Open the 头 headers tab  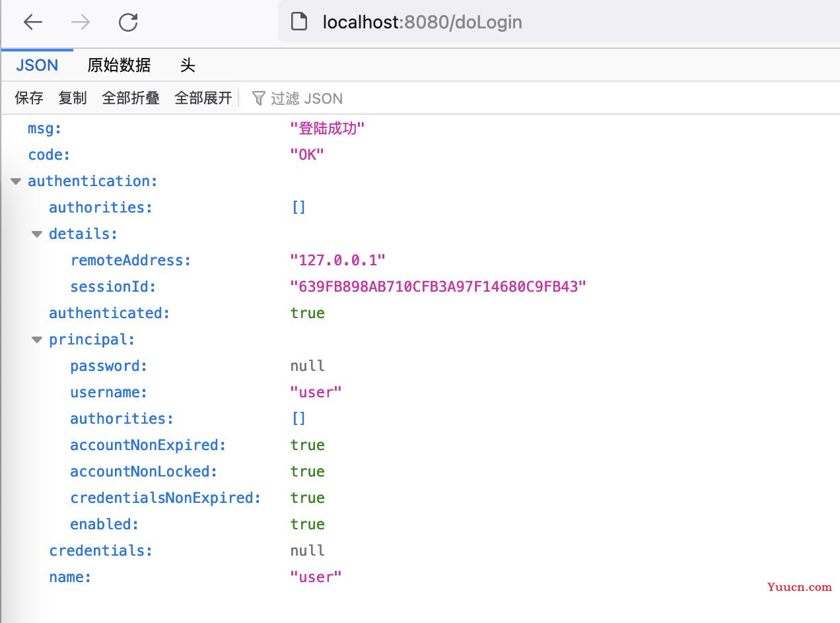point(188,65)
